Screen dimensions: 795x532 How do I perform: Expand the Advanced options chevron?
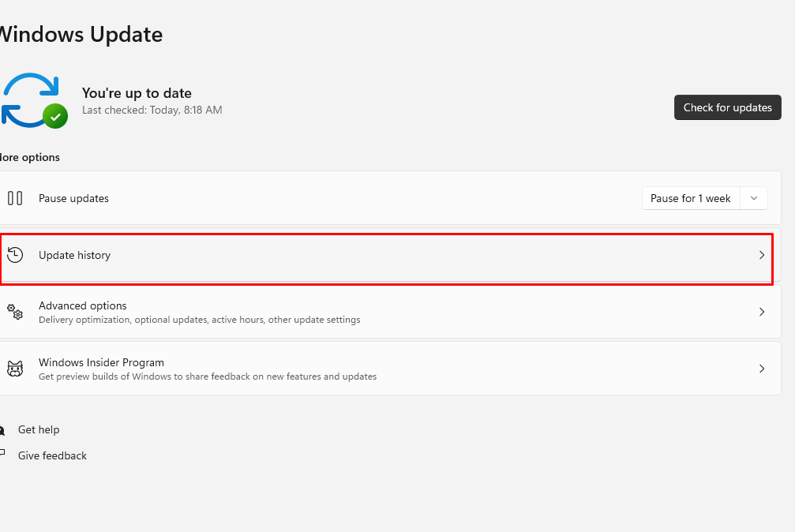tap(762, 312)
